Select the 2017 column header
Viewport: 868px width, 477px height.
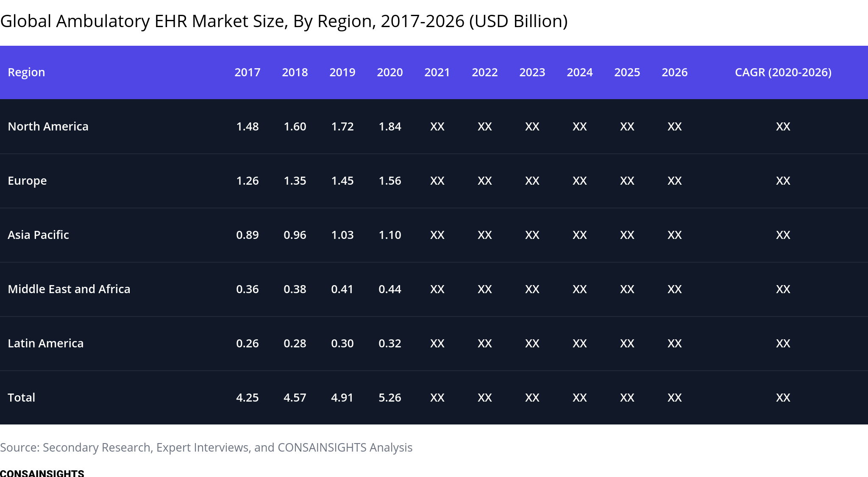click(248, 72)
